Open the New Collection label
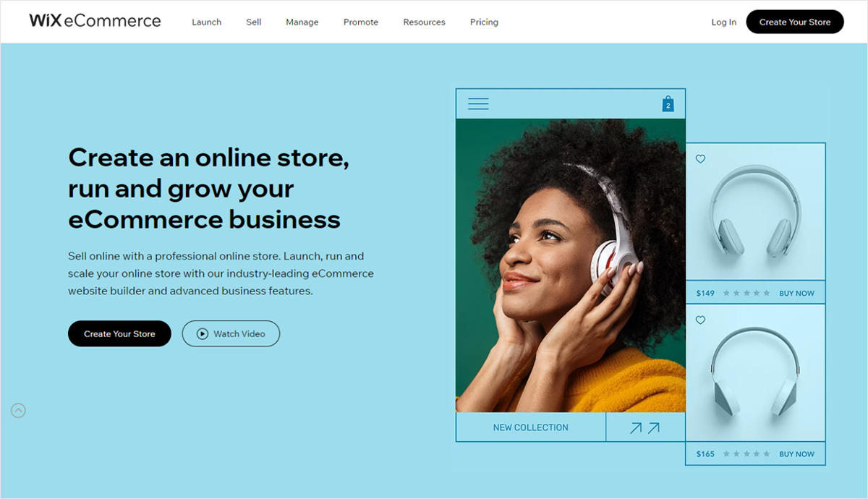 click(x=530, y=427)
